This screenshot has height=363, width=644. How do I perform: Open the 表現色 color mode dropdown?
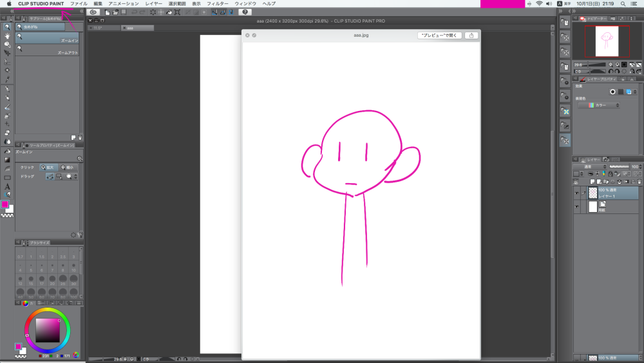(x=599, y=105)
